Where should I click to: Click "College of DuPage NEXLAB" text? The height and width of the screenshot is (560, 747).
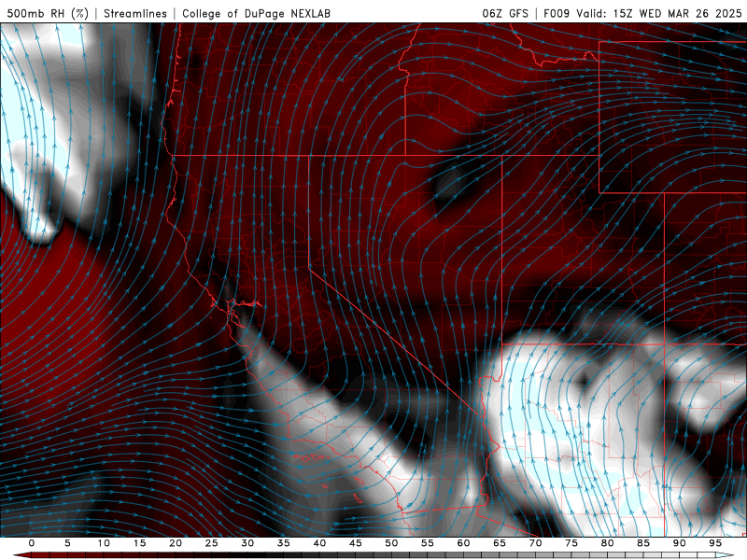click(256, 13)
